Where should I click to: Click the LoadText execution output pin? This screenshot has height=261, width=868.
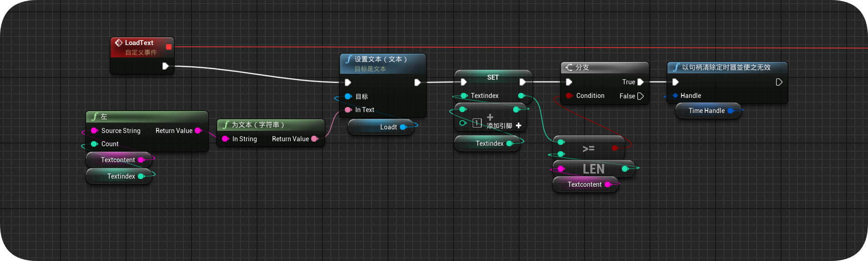[166, 66]
